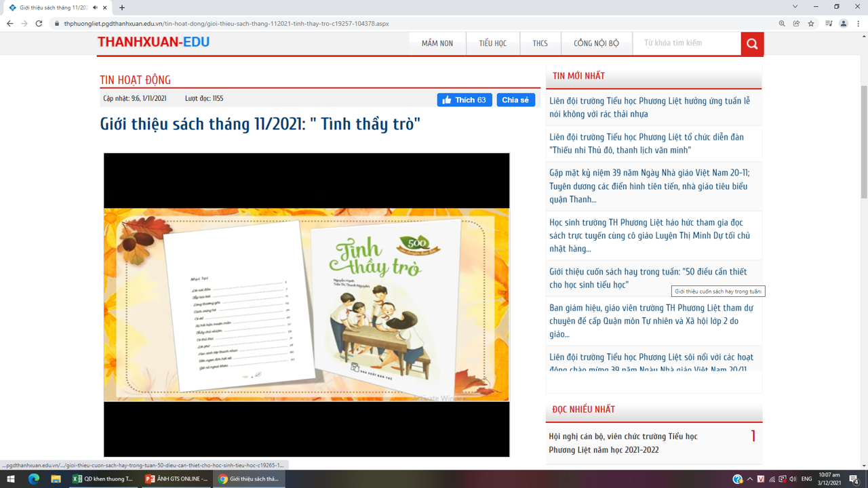Screen dimensions: 868x488
Task: Open article Hội nghị cán bộ, viên chức 2021-2022
Action: pyautogui.click(x=623, y=443)
